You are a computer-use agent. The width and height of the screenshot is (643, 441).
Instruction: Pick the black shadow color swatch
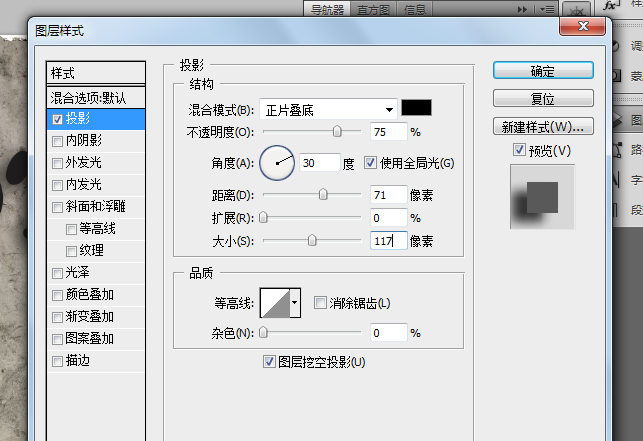(416, 107)
